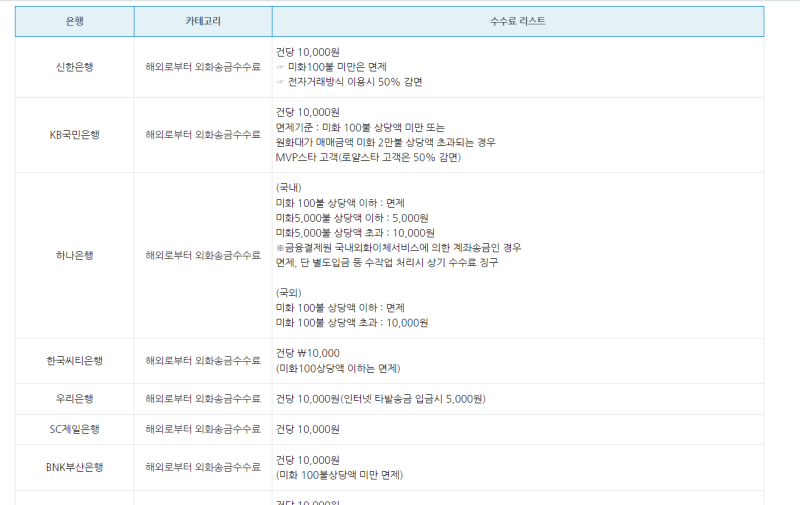Screen dimensions: 800x505
Task: Click 건당 10,000원 in SC제일은행 row
Action: 308,429
